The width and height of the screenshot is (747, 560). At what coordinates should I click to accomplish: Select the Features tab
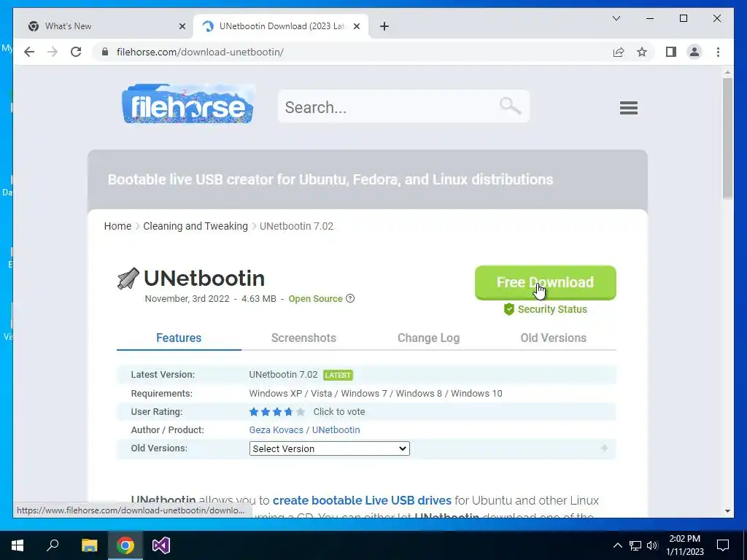[x=179, y=338]
